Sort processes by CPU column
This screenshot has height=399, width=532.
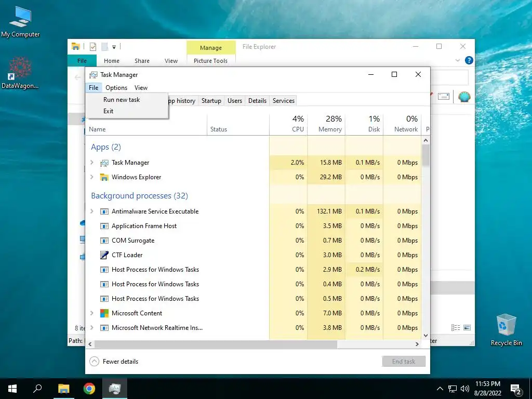(x=288, y=124)
